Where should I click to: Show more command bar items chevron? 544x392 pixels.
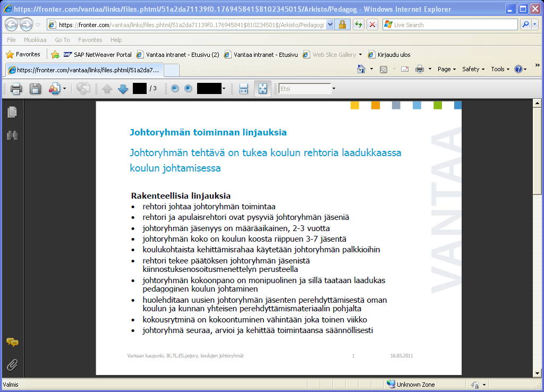click(x=538, y=65)
